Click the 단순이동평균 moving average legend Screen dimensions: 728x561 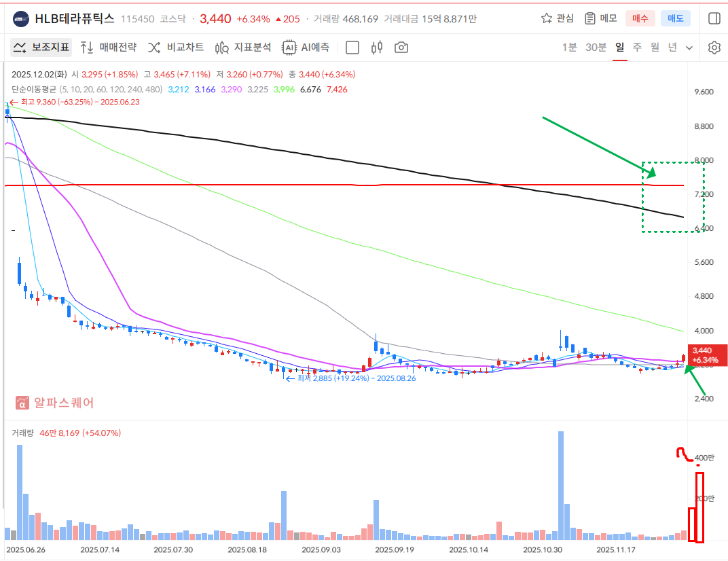tap(33, 89)
